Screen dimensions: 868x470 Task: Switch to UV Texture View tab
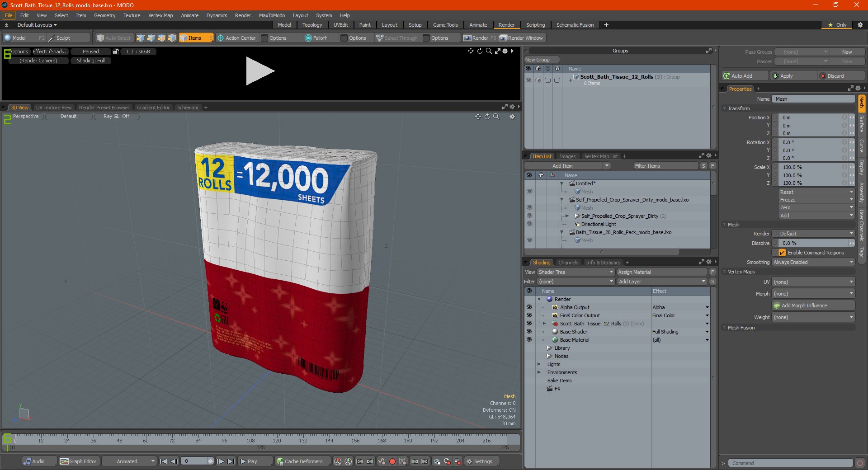point(54,108)
